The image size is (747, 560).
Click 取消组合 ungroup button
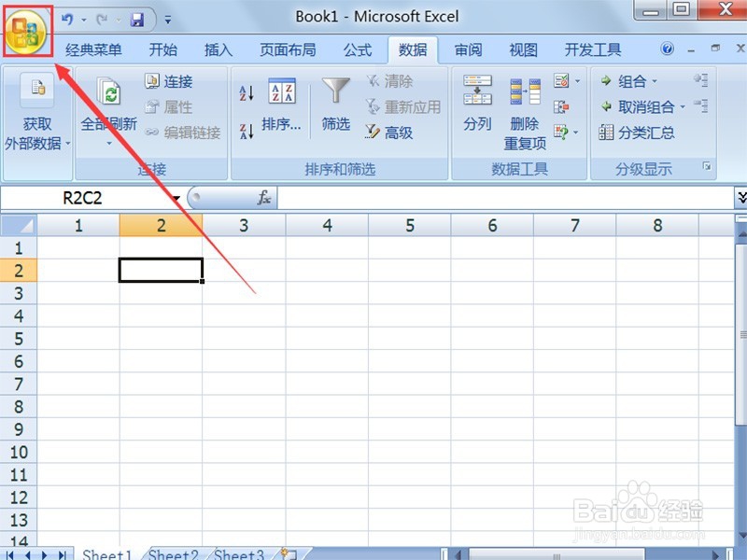coord(638,106)
